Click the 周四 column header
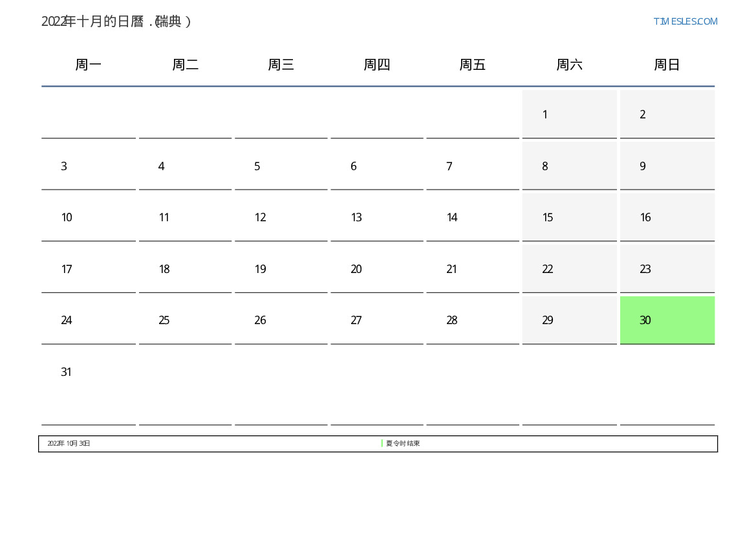 (377, 65)
